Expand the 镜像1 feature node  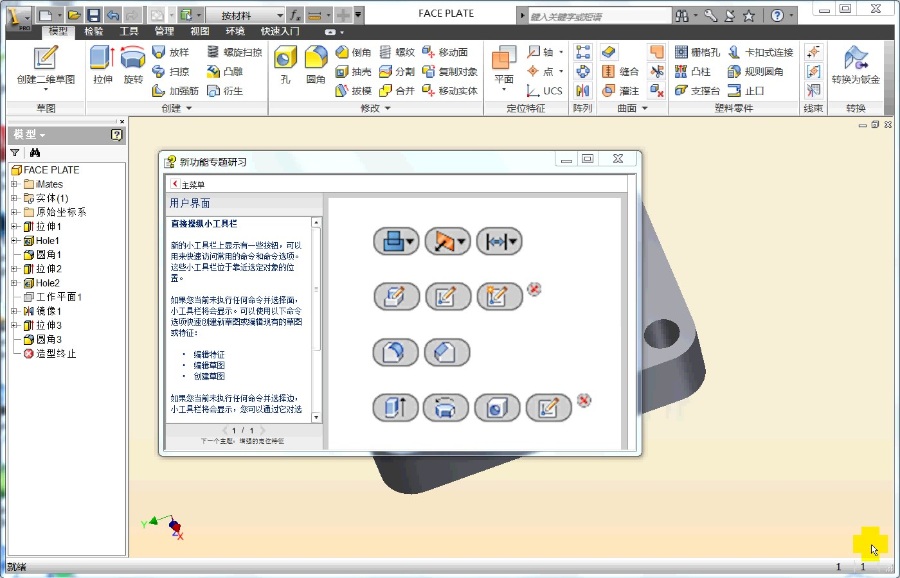(x=14, y=311)
